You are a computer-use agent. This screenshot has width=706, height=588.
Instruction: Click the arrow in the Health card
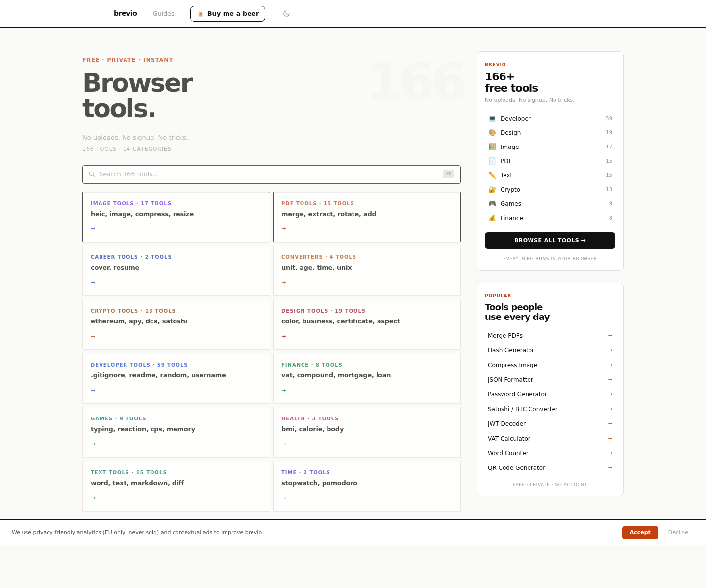tap(284, 444)
